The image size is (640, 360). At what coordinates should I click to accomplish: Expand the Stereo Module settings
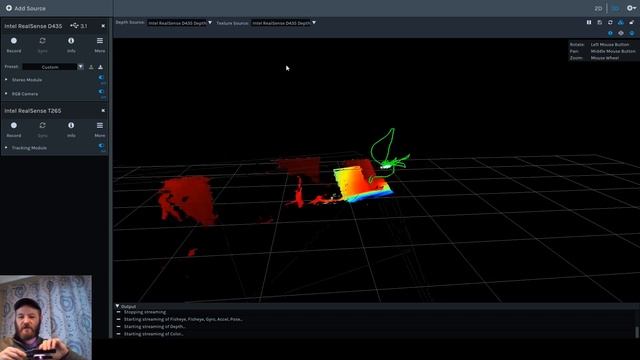[6, 80]
